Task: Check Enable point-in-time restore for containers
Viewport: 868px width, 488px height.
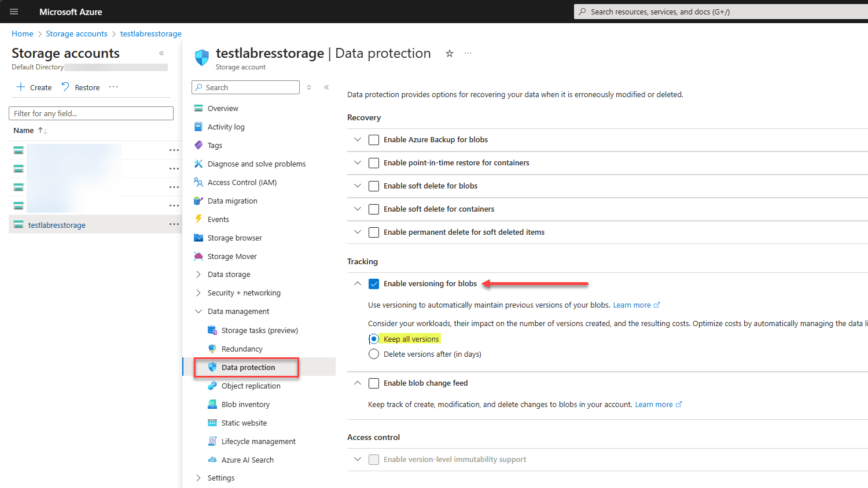Action: (x=374, y=163)
